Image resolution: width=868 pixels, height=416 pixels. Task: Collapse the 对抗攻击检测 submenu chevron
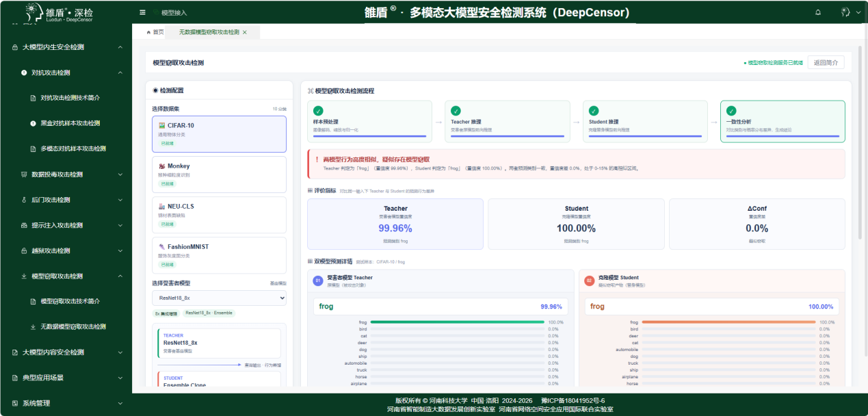(120, 73)
